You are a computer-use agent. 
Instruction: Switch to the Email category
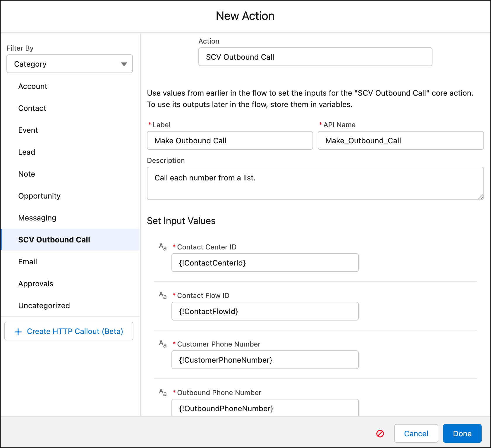[27, 261]
